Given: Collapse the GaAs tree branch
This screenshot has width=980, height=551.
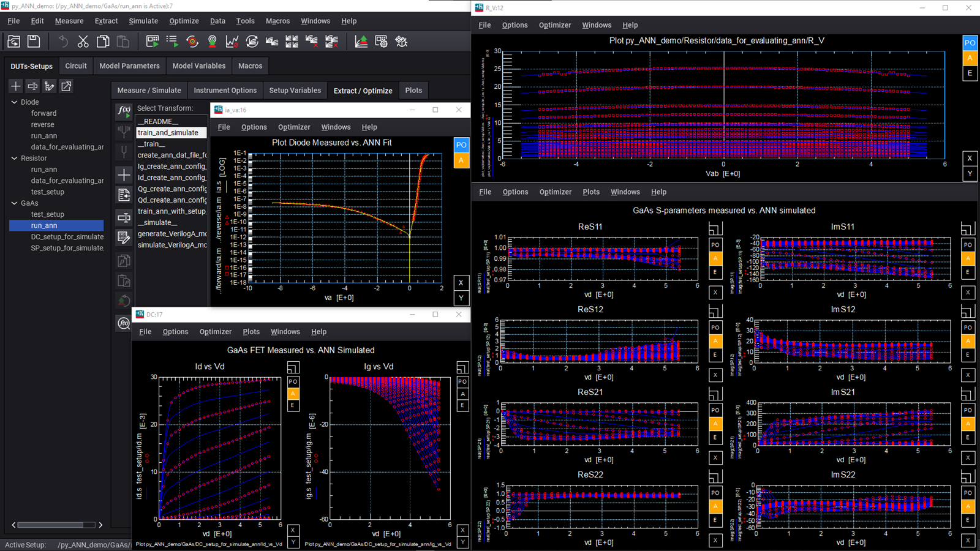Looking at the screenshot, I should point(13,203).
